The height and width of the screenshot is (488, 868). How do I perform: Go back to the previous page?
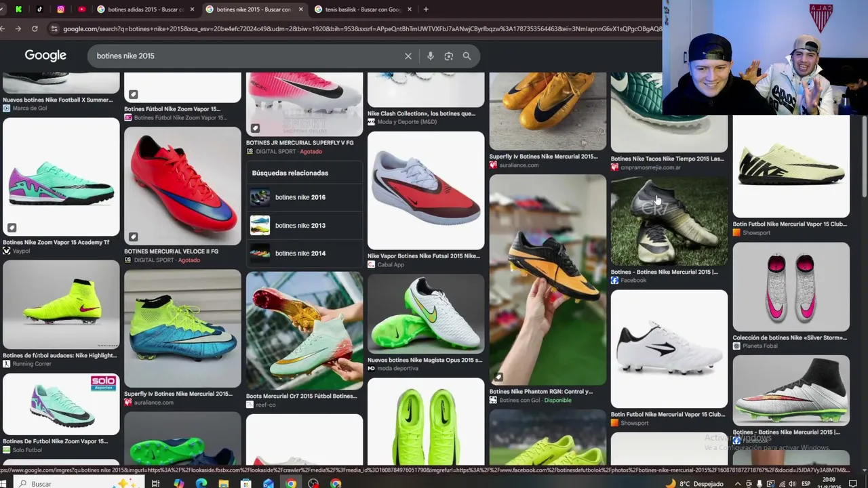click(3, 28)
